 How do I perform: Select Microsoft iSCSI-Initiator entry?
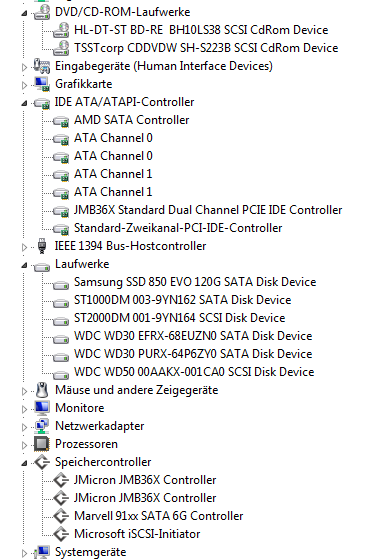pyautogui.click(x=137, y=534)
